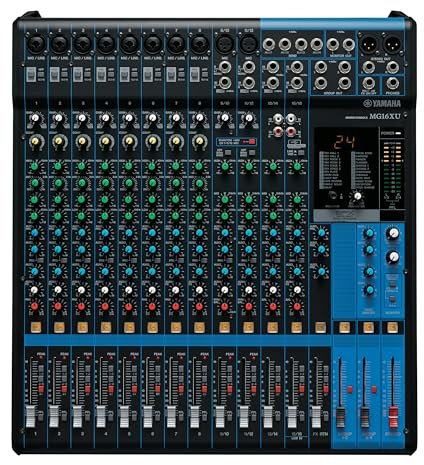Select the left MONITOR OUT jack
The image size is (424, 465).
point(333,44)
